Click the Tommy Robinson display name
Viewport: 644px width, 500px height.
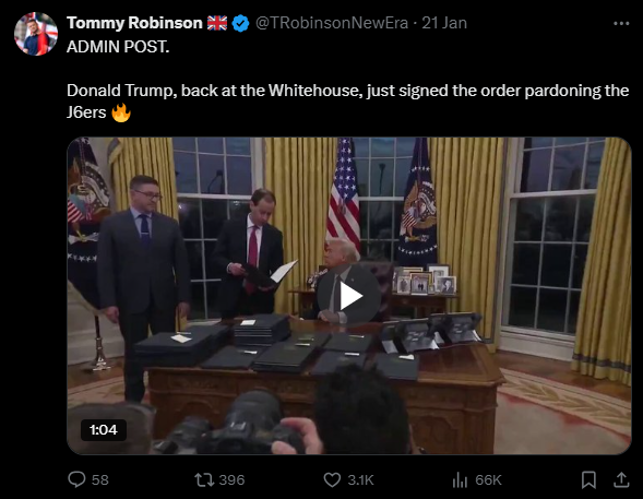[134, 23]
